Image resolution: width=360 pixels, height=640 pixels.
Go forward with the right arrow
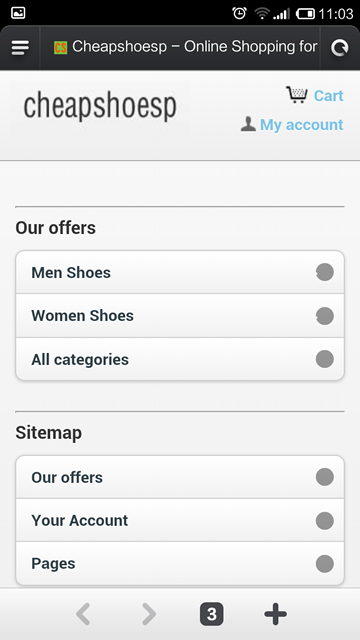(x=149, y=614)
